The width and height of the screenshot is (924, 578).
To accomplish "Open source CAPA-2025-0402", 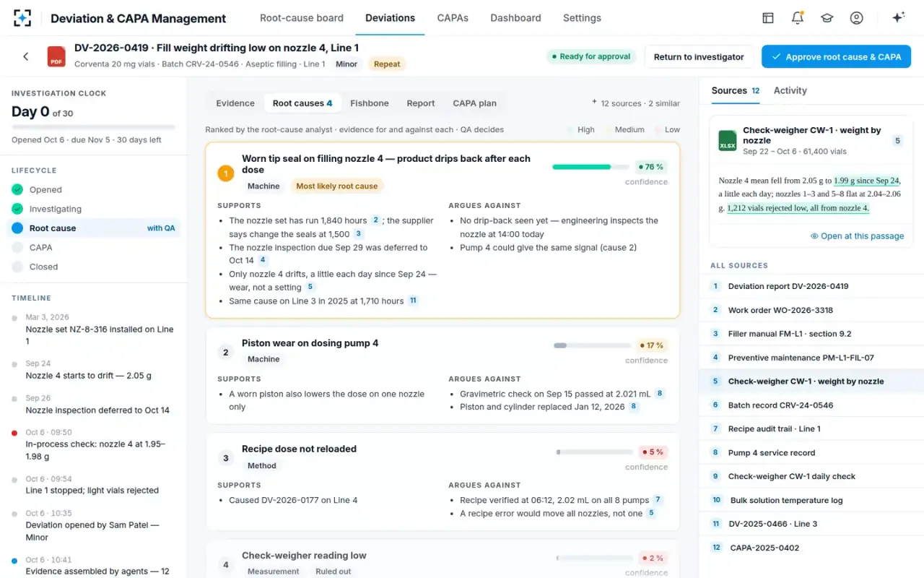I will [x=811, y=548].
